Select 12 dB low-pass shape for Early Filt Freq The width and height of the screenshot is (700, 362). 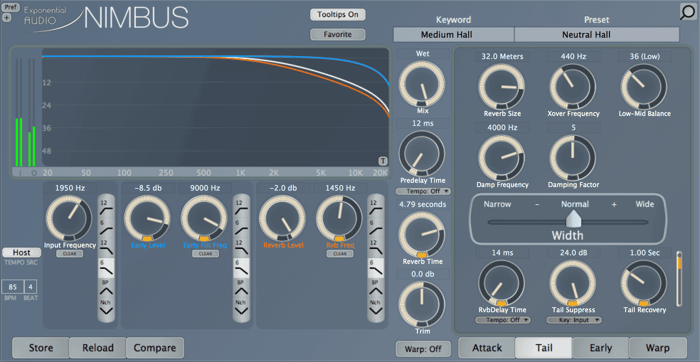[241, 248]
